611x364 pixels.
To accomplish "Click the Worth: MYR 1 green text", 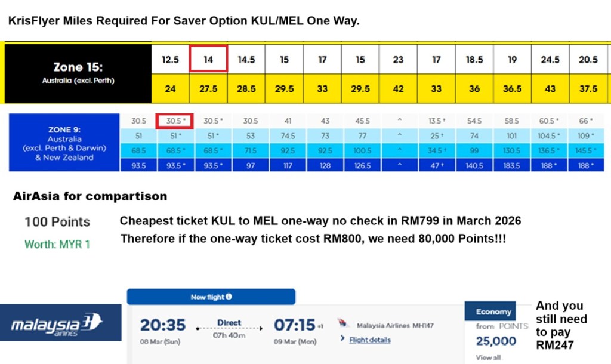I will (x=57, y=244).
